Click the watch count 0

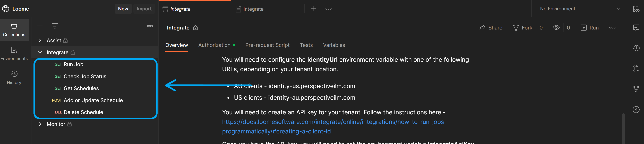coord(568,28)
